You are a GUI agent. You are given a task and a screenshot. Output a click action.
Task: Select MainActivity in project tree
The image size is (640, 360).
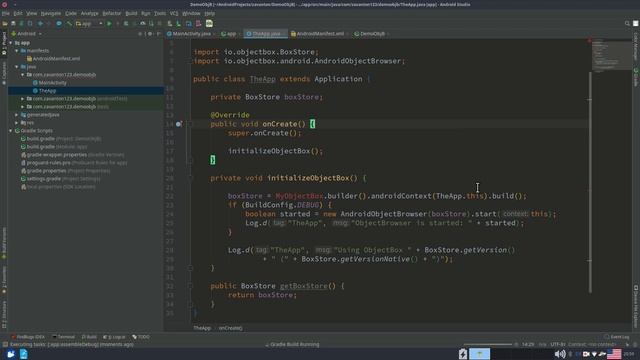[x=53, y=83]
